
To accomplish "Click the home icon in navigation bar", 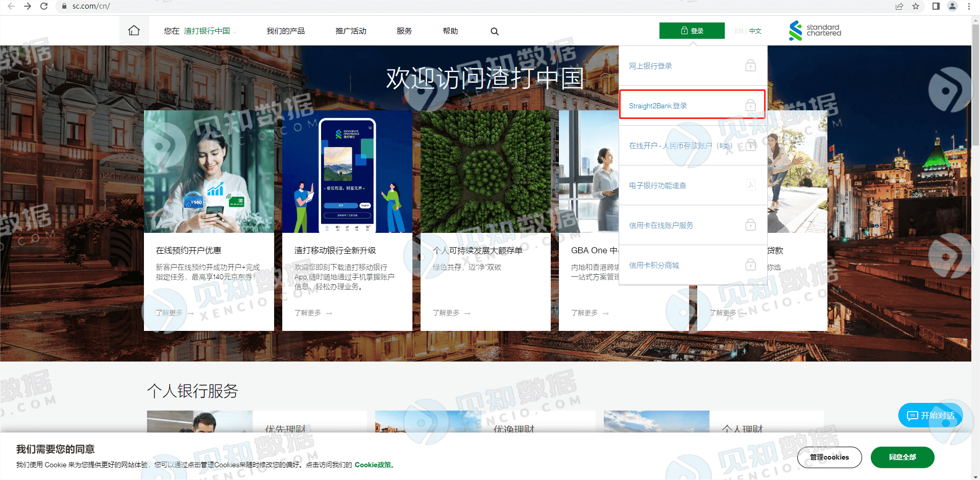I will (x=134, y=31).
